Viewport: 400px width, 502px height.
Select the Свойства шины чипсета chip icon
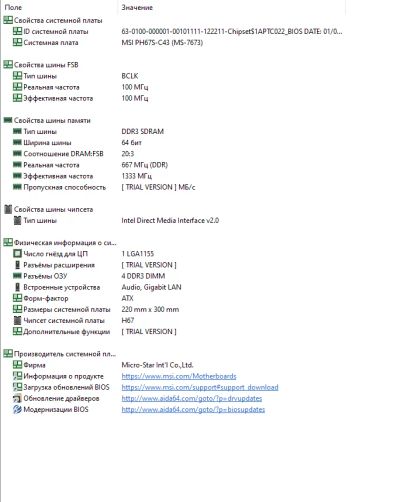pyautogui.click(x=8, y=209)
